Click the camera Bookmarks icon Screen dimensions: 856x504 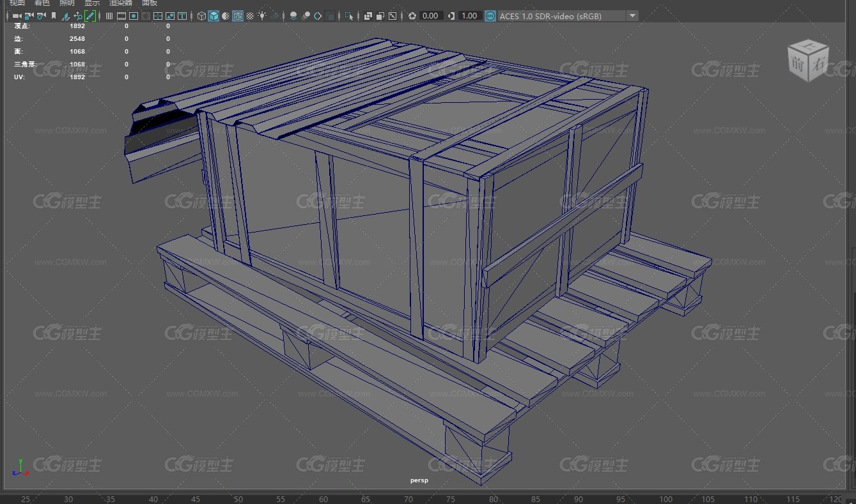tap(54, 16)
